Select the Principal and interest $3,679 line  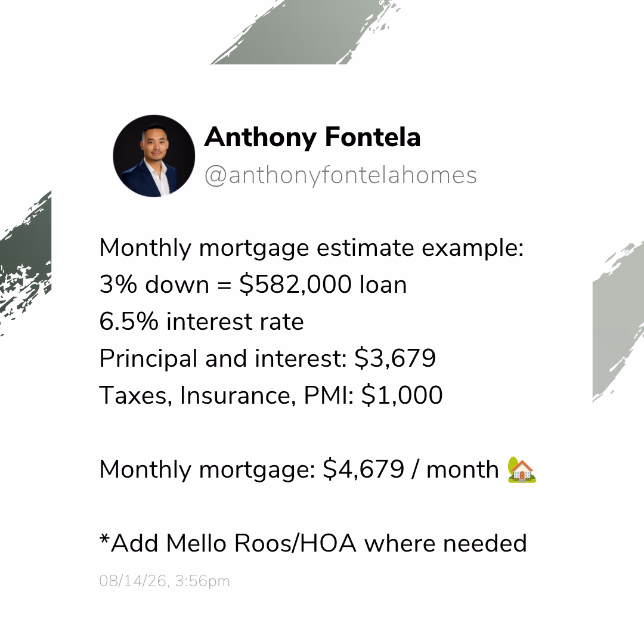[267, 358]
